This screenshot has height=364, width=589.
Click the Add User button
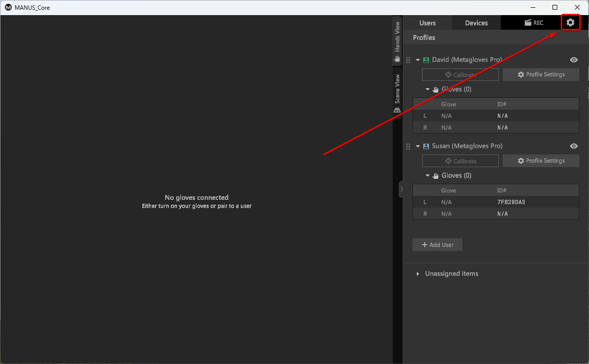pyautogui.click(x=437, y=245)
